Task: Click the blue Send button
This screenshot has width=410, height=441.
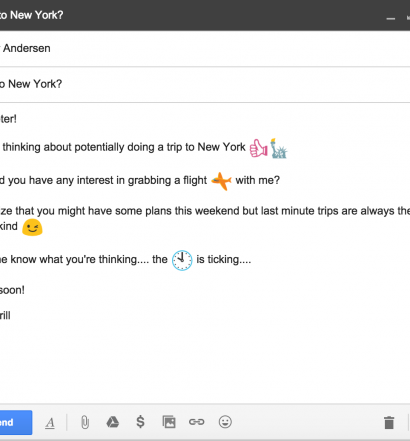Action: (15, 422)
